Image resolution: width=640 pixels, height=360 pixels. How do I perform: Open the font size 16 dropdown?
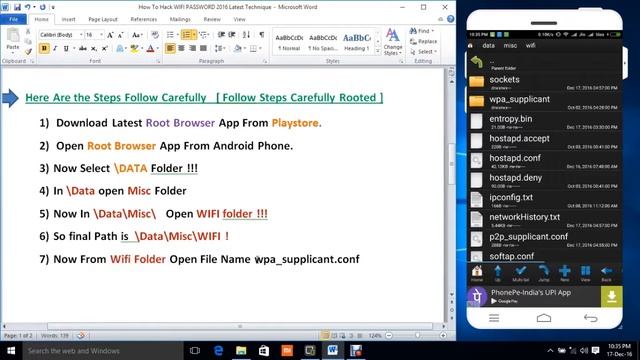(101, 35)
